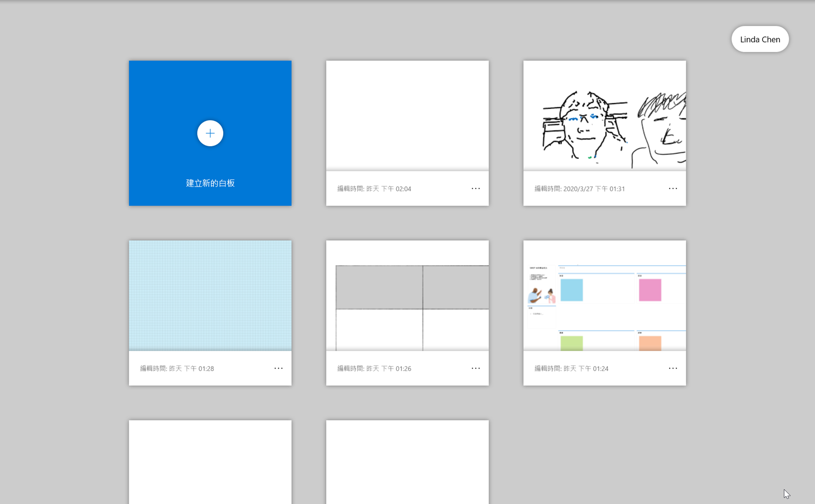Open the blank whiteboard edited 下午 02:04
The width and height of the screenshot is (815, 504).
click(x=407, y=116)
